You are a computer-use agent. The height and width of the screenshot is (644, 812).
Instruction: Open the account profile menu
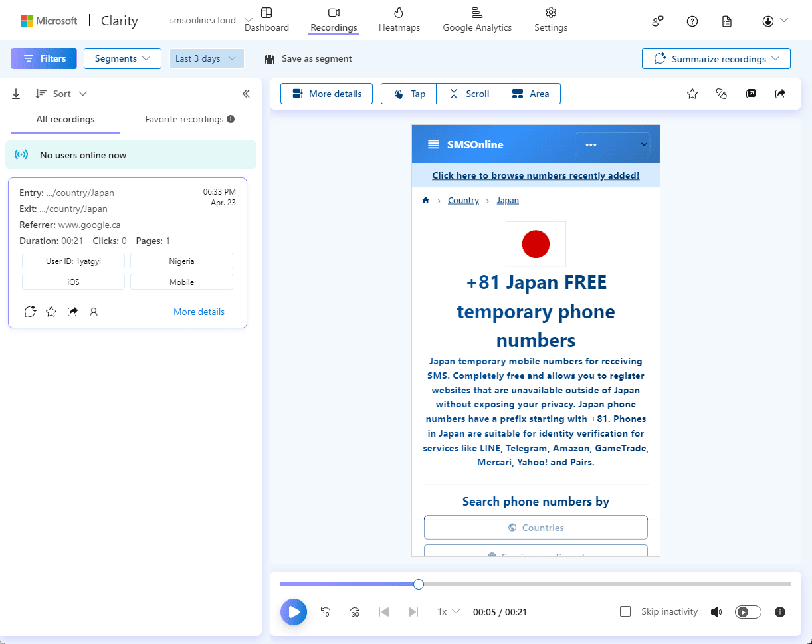(775, 21)
